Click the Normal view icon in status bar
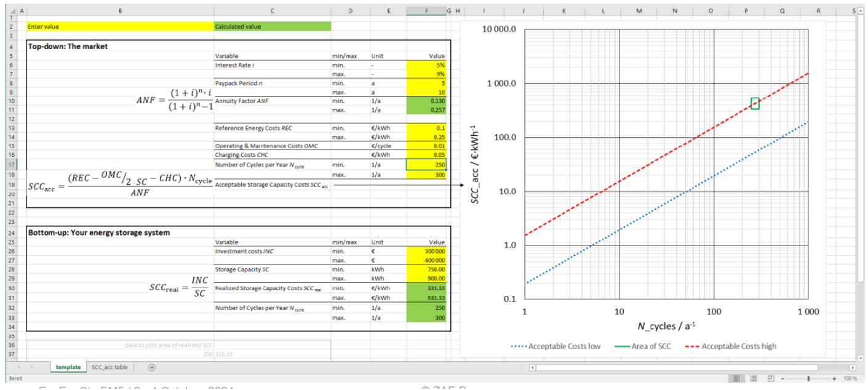The width and height of the screenshot is (868, 390). 736,378
